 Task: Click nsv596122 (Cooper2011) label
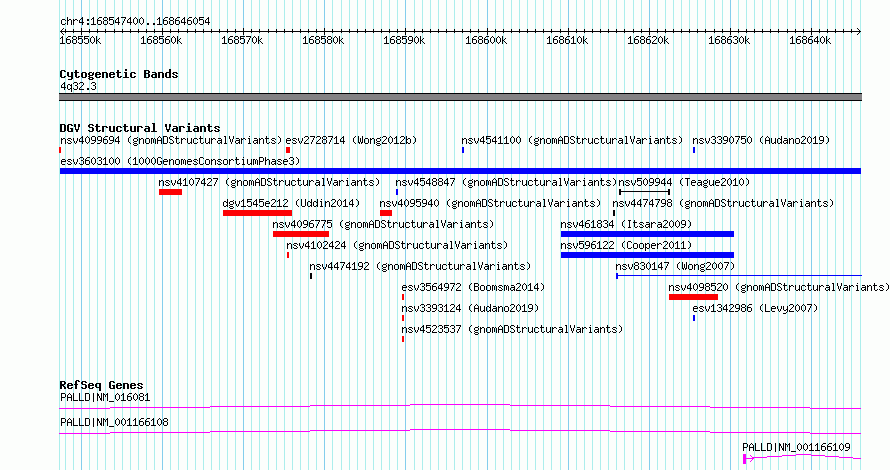click(x=626, y=245)
